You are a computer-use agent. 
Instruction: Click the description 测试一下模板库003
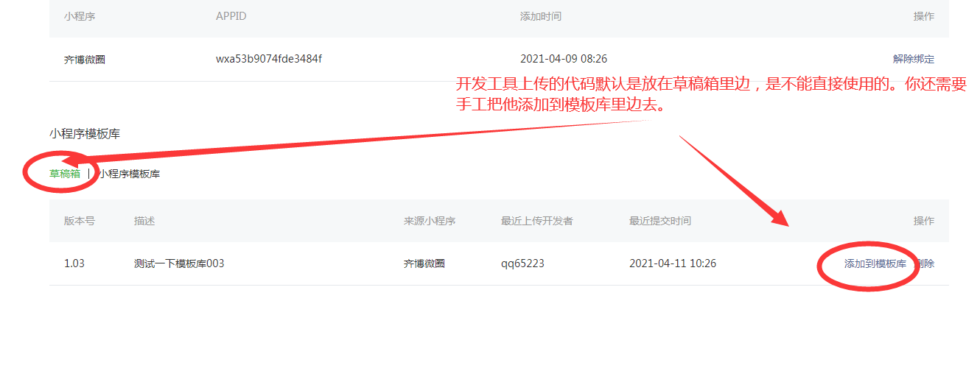[179, 263]
